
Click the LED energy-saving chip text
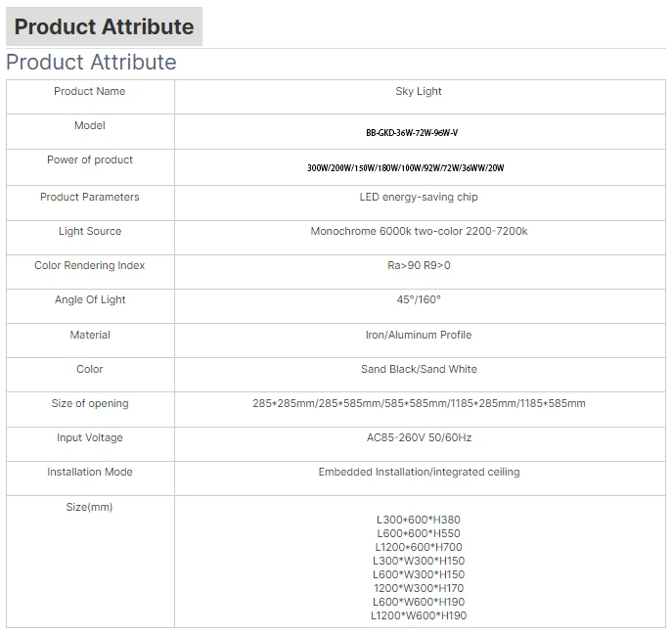(419, 198)
